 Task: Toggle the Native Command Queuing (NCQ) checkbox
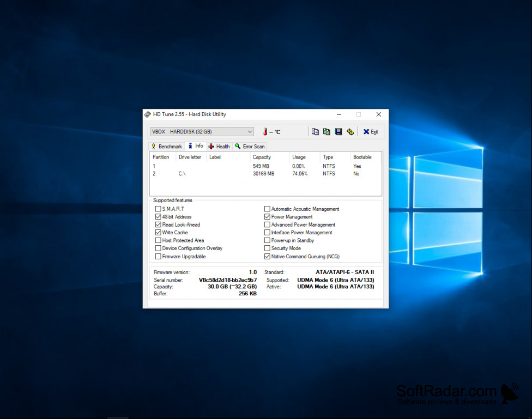pos(267,257)
